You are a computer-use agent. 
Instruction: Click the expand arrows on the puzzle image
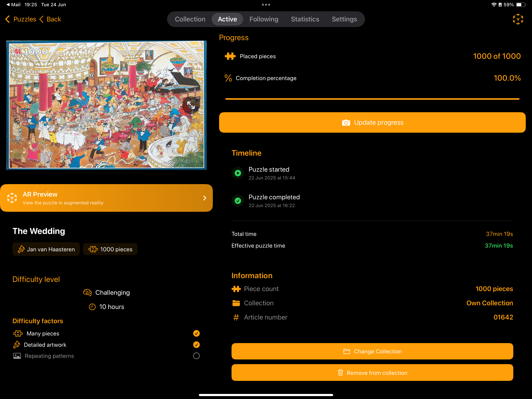pyautogui.click(x=191, y=105)
